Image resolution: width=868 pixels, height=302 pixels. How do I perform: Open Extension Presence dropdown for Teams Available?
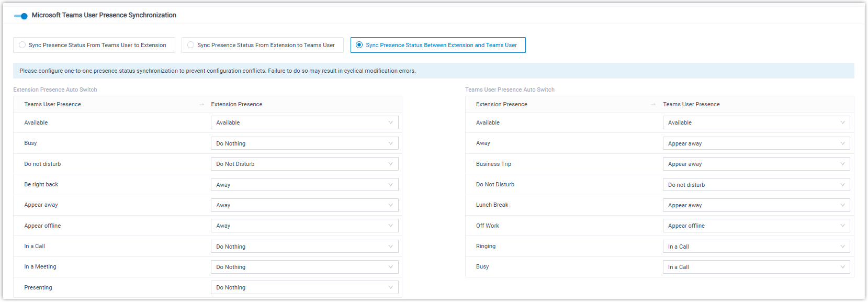coord(304,122)
